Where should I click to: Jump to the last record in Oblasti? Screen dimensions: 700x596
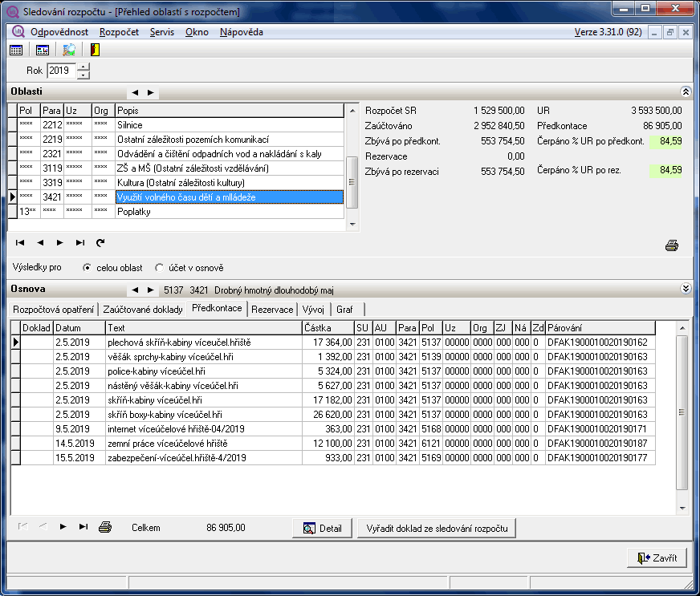[80, 242]
